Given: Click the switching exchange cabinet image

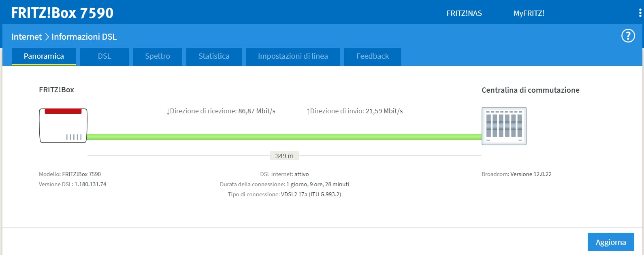Looking at the screenshot, I should pyautogui.click(x=504, y=126).
